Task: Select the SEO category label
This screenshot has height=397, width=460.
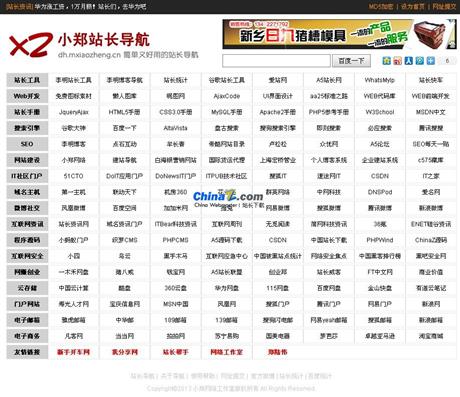Action: [x=27, y=144]
